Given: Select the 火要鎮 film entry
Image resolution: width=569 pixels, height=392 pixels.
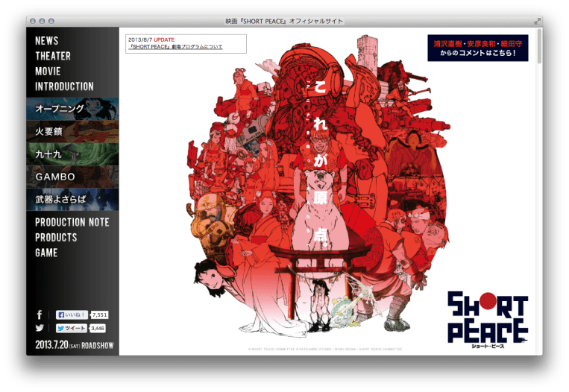Looking at the screenshot, I should 72,131.
